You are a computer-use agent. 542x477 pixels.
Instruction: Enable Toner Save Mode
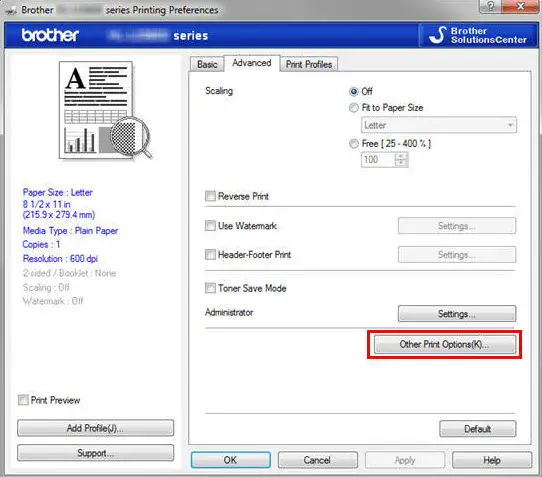210,288
